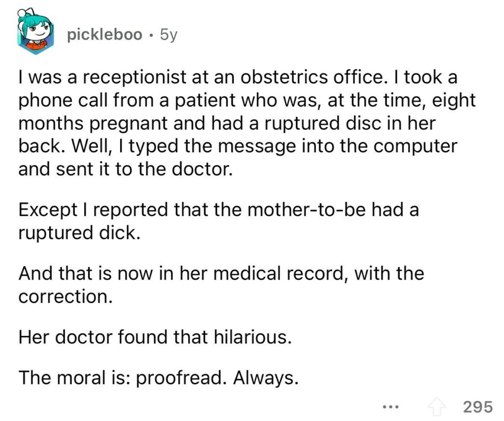Click the ellipsis icon below the comment
The height and width of the screenshot is (421, 504).
pos(389,406)
